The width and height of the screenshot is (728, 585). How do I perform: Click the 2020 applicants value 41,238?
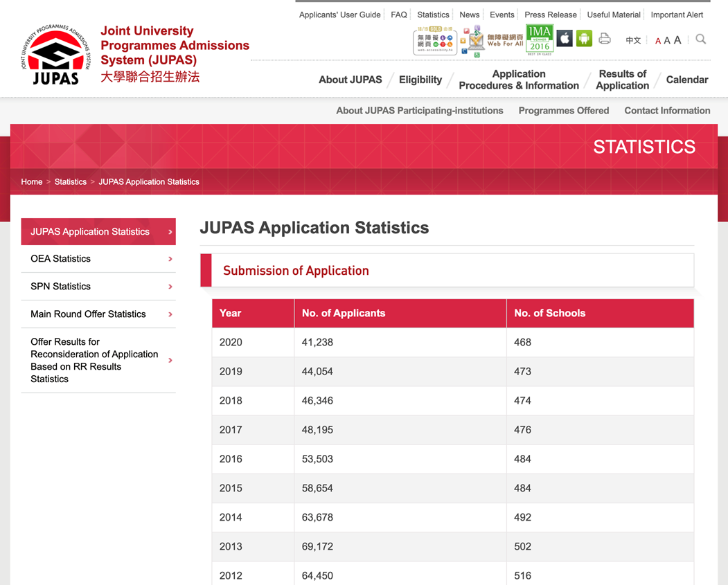tap(317, 343)
